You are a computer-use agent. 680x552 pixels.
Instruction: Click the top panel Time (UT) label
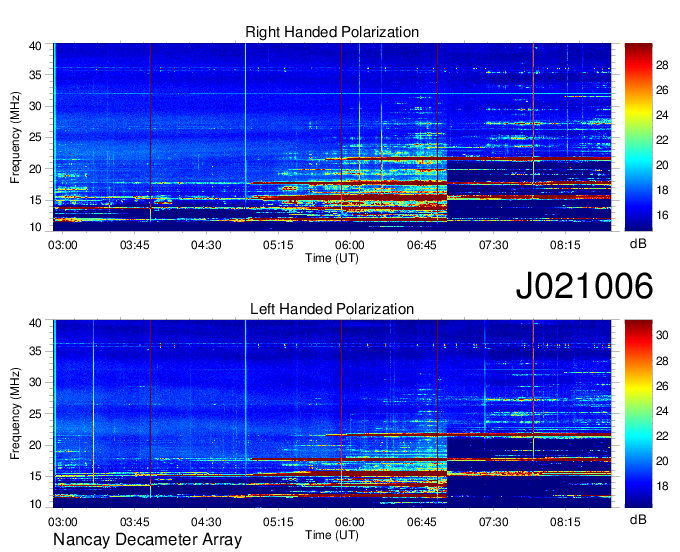pos(332,258)
